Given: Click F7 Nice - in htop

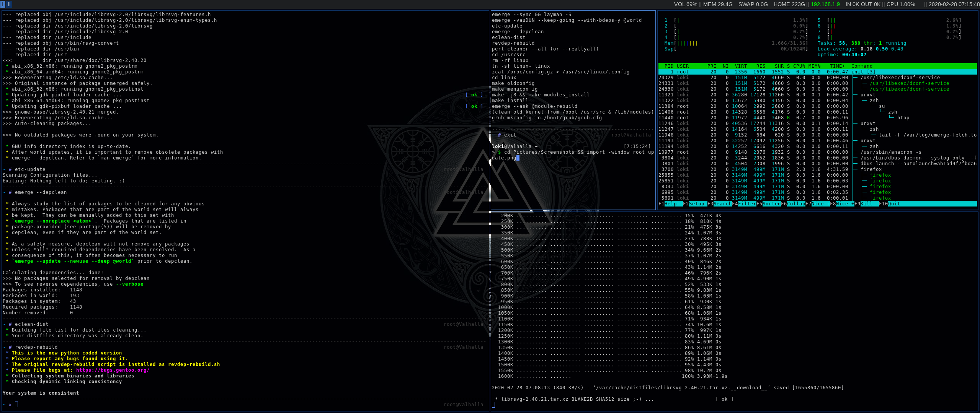Looking at the screenshot, I should pyautogui.click(x=817, y=204).
